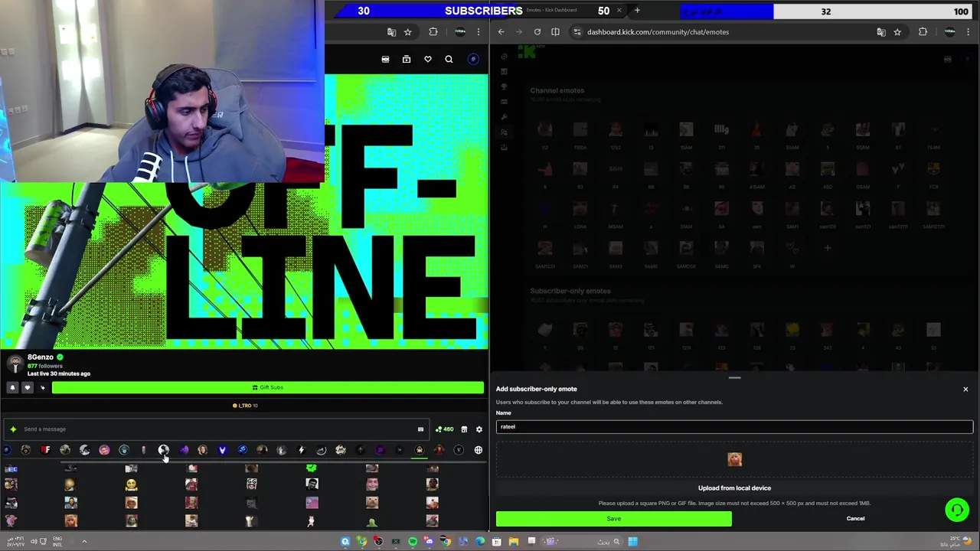This screenshot has height=551, width=980.
Task: Click Upload from local device
Action: pos(734,488)
